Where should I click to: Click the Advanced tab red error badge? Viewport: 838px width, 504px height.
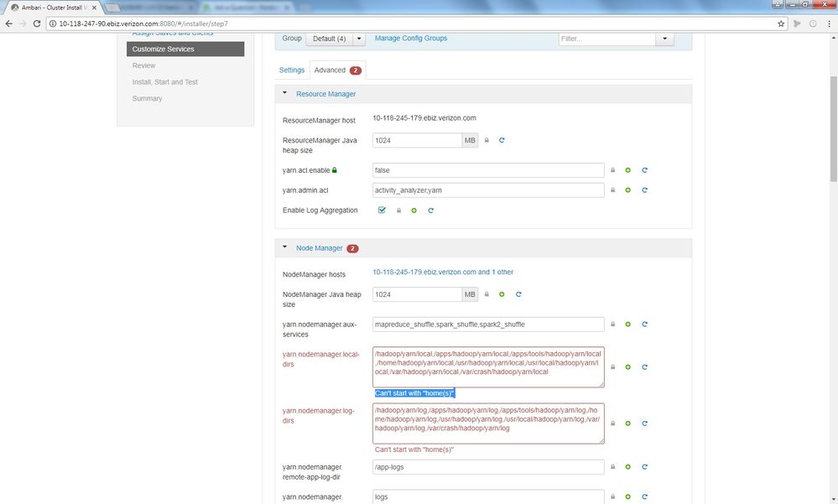pos(356,70)
